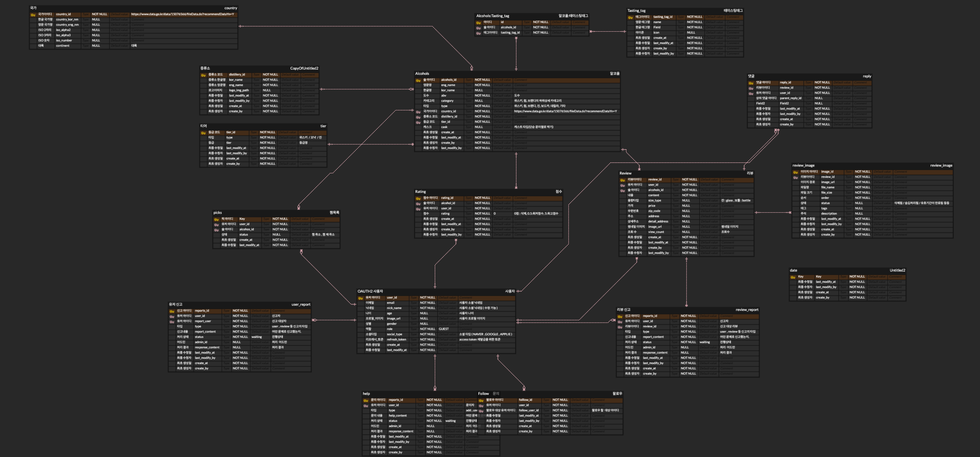Screen dimensions: 980x457
Task: Open the data.go.kr URL comment in country table
Action: click(x=182, y=14)
